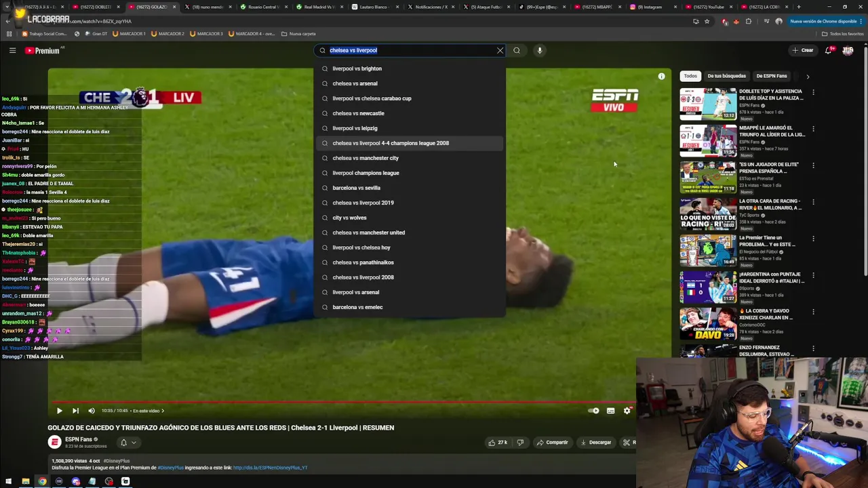Show video info card icon
The image size is (868, 488).
point(662,76)
